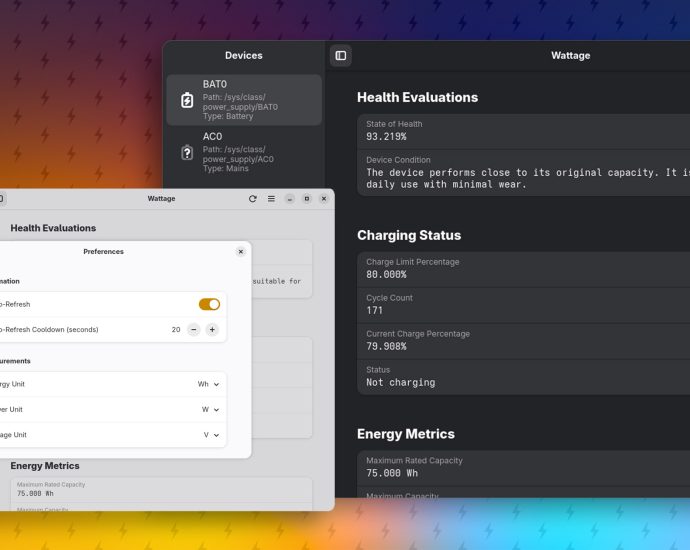Click Energy Metrics heading in dark window

(x=406, y=434)
